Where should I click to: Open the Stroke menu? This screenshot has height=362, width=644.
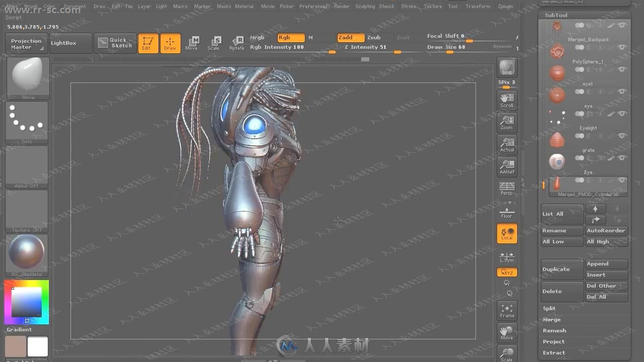(x=409, y=7)
